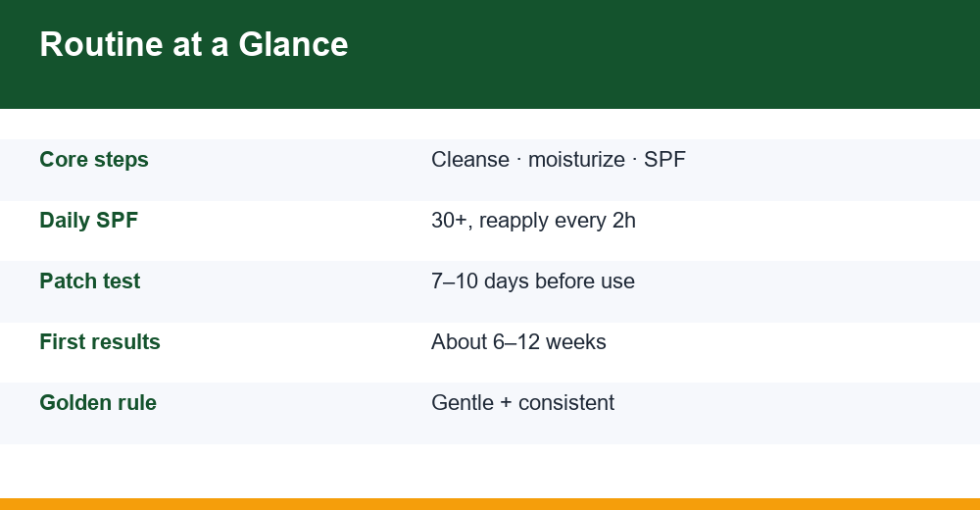Screen dimensions: 980x510
Task: Click the word "Glance" in the title
Action: tap(293, 44)
